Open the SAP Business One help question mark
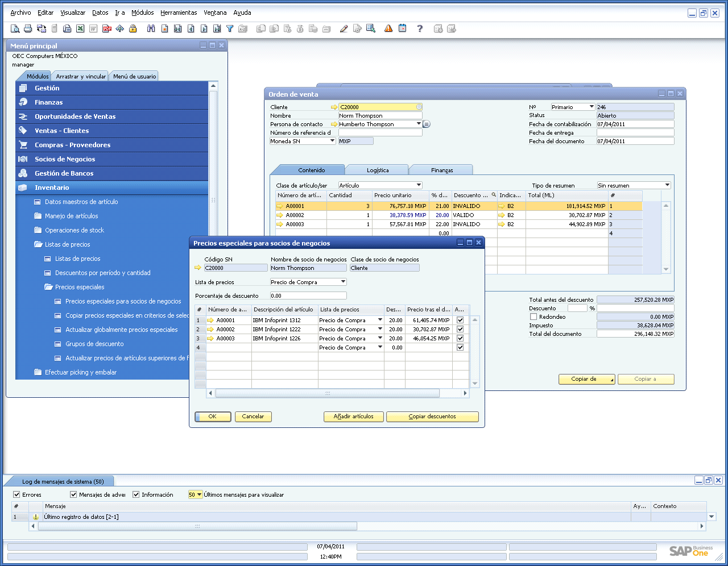Image resolution: width=728 pixels, height=566 pixels. (420, 28)
